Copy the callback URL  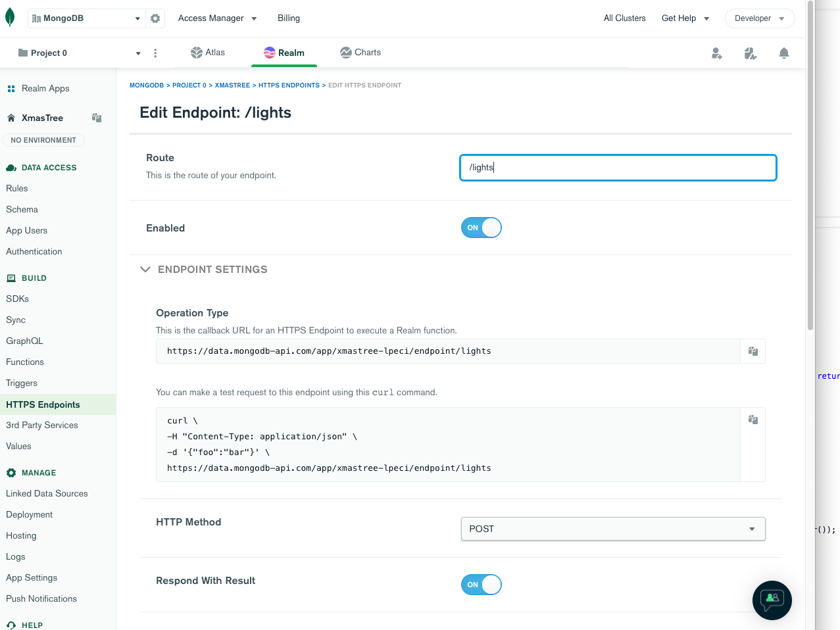[x=753, y=351]
